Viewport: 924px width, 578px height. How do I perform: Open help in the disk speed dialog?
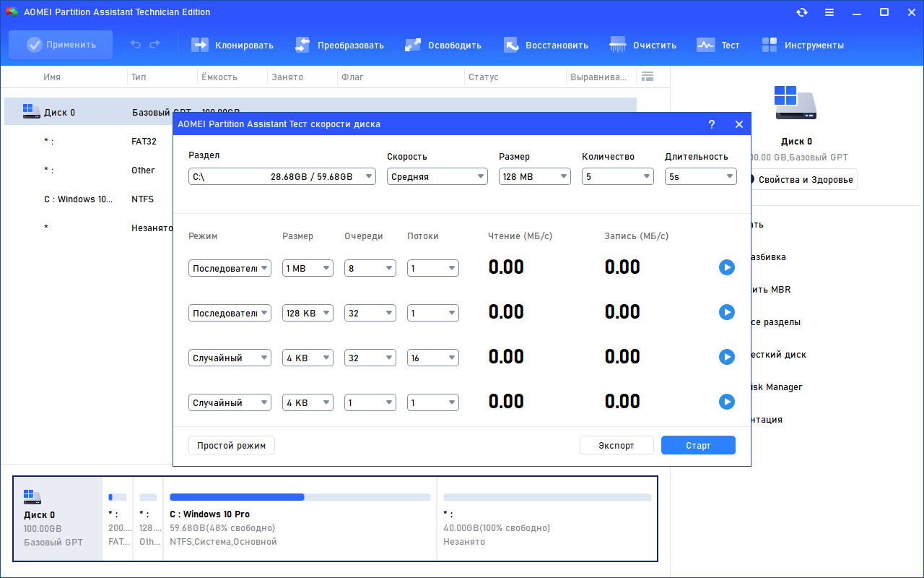pos(711,124)
